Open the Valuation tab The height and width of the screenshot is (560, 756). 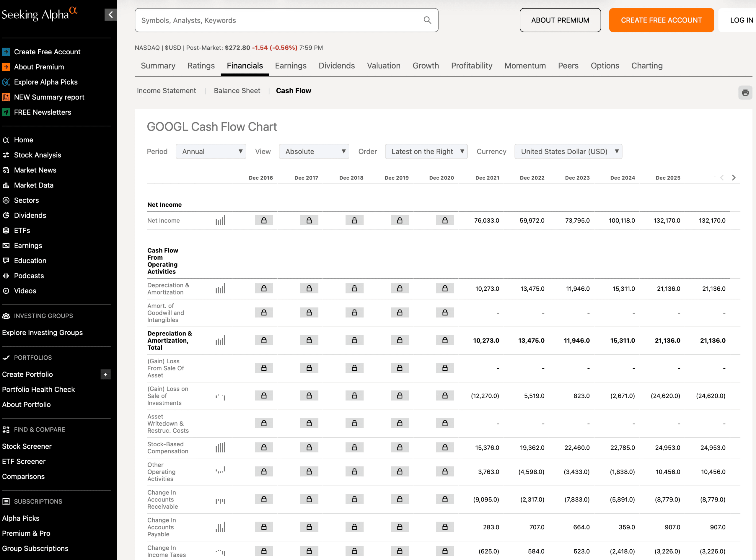(383, 66)
